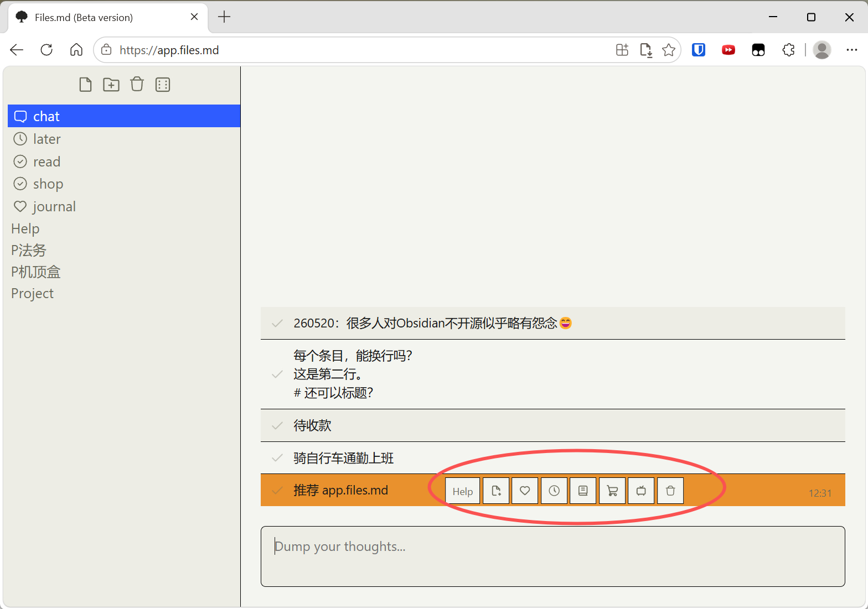This screenshot has height=609, width=868.
Task: Click the add-to-new-file icon on highlighted message
Action: tap(496, 491)
